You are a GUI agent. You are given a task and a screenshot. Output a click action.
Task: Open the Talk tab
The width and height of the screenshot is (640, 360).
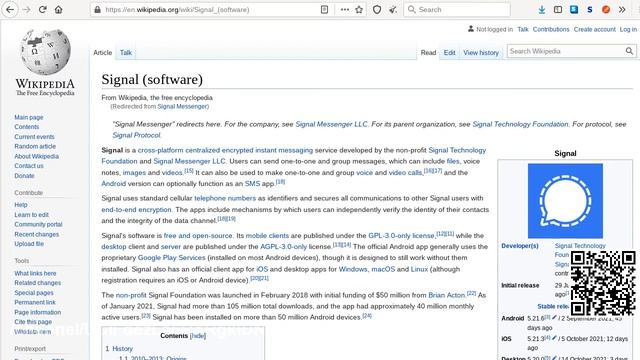click(x=126, y=53)
